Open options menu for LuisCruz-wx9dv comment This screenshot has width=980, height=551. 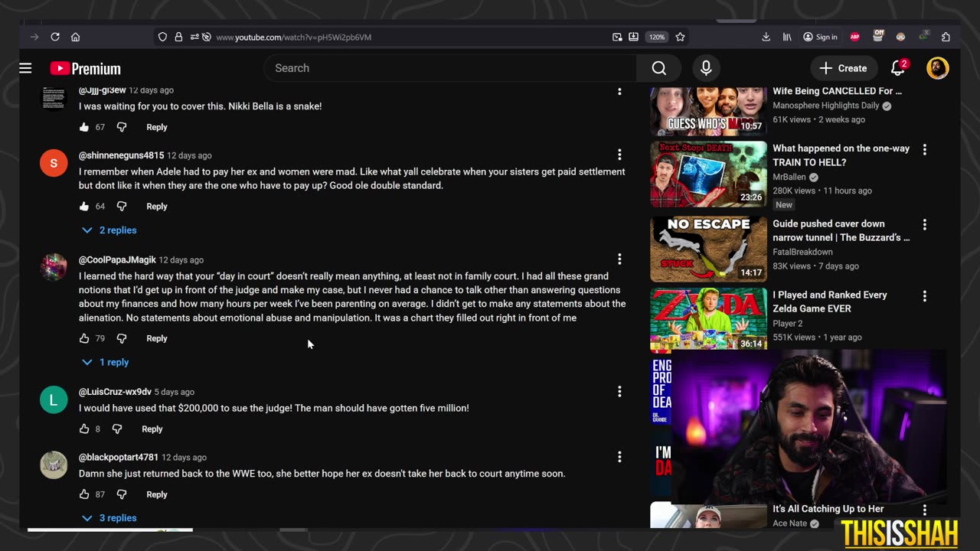point(619,391)
